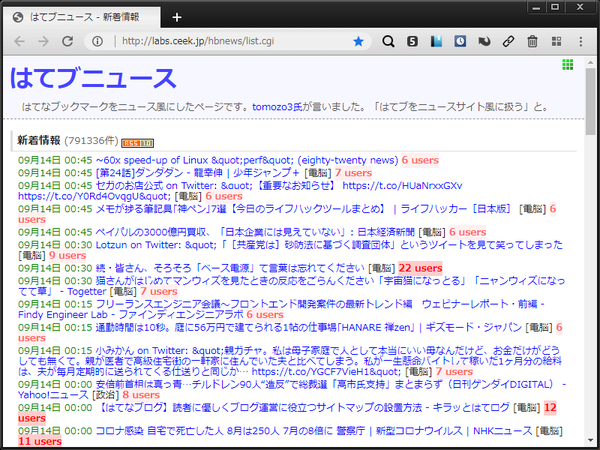
Task: Open the はてなブログ サイトマップ article
Action: [305, 408]
